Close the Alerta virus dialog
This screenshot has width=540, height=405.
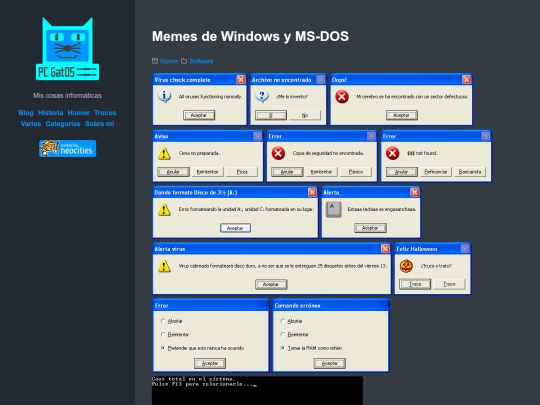[385, 248]
